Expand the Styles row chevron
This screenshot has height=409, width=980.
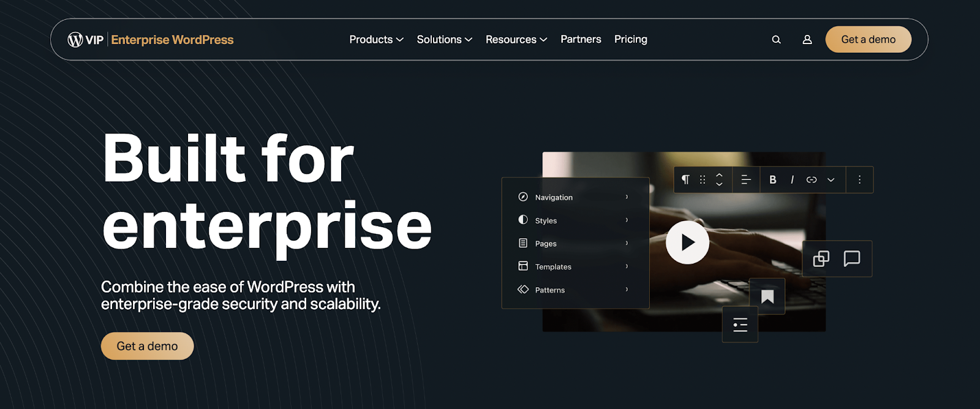pyautogui.click(x=627, y=220)
